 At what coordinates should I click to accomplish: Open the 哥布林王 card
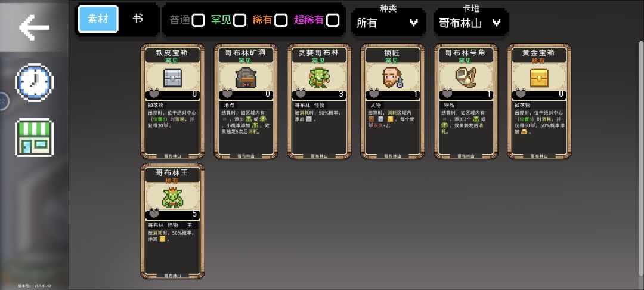coord(173,221)
